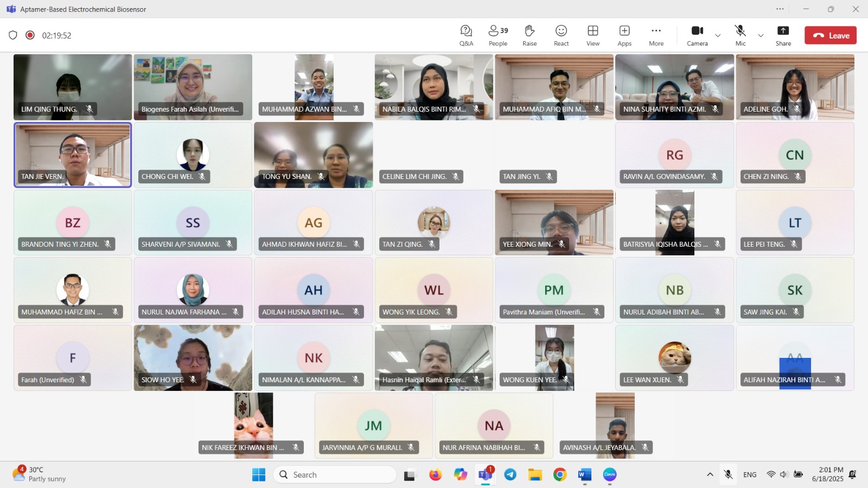
Task: Click the AG avatar circle
Action: [x=314, y=223]
